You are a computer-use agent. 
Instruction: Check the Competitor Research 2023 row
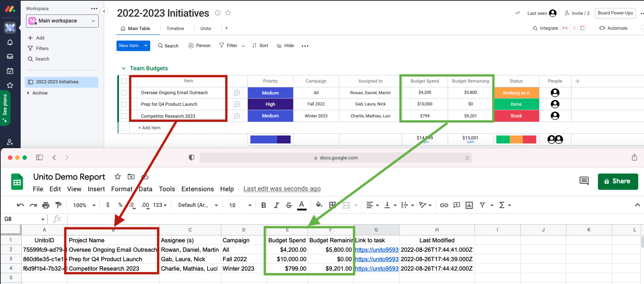(124, 116)
